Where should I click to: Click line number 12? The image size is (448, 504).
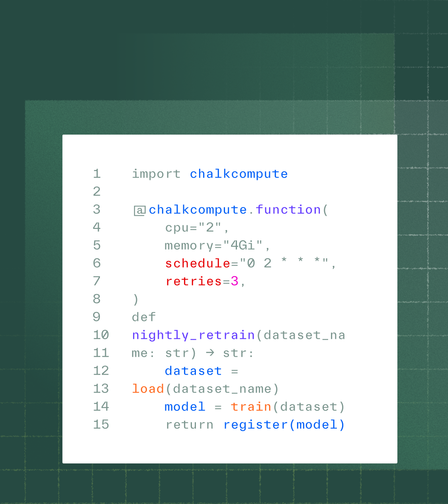[101, 371]
